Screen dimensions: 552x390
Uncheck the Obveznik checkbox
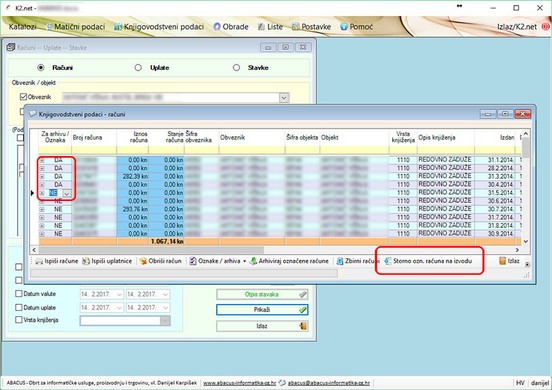tap(23, 97)
